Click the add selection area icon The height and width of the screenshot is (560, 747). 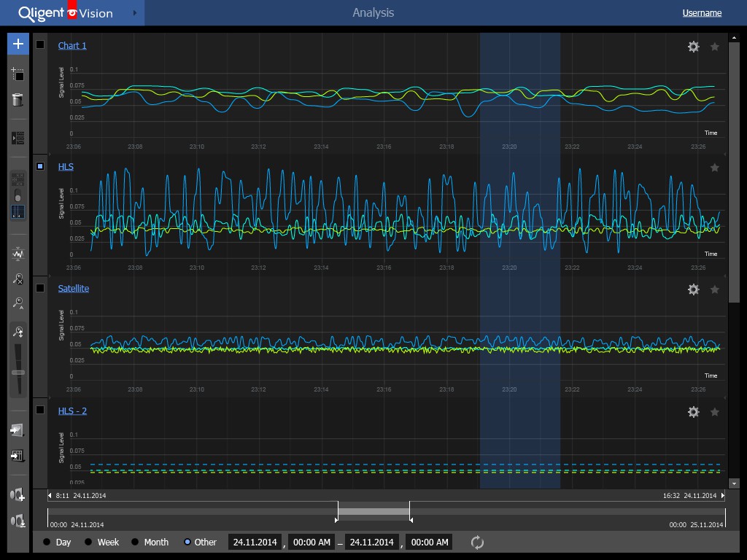point(18,74)
